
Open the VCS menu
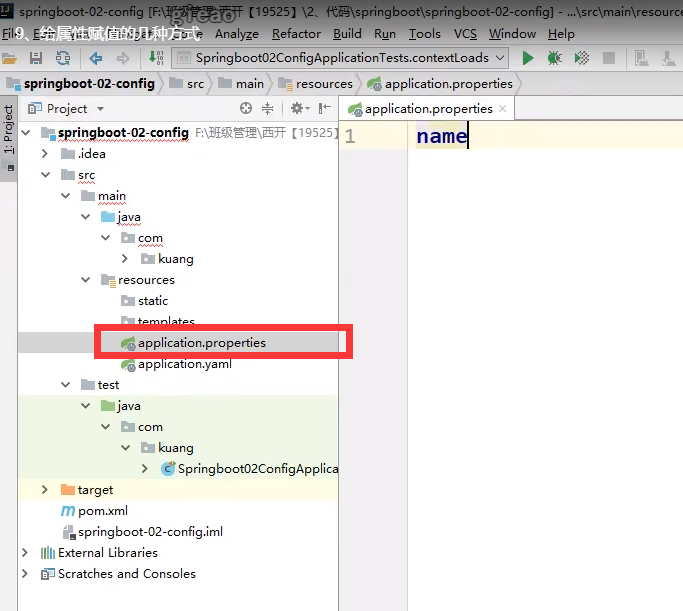tap(465, 34)
